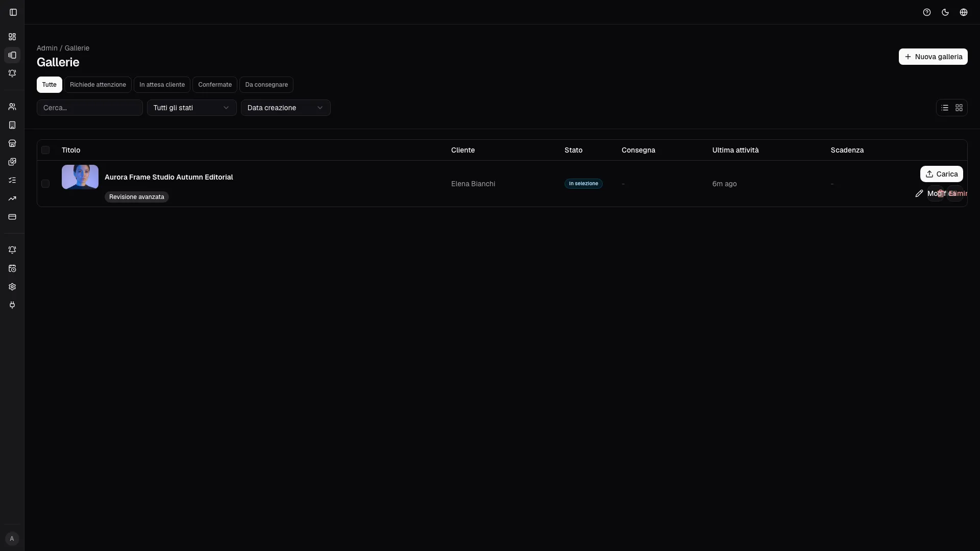Click the Ultima attività column header

click(736, 150)
